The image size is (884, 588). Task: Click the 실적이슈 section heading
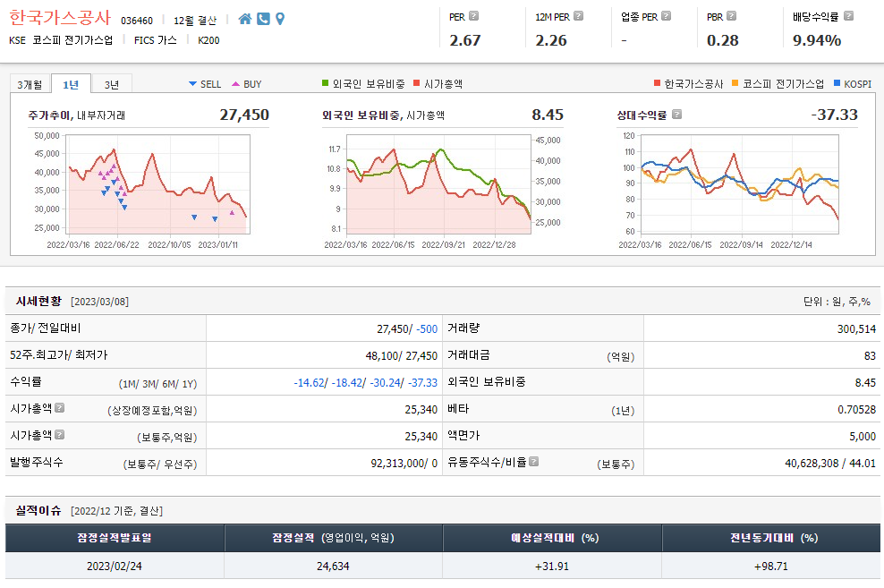[38, 510]
